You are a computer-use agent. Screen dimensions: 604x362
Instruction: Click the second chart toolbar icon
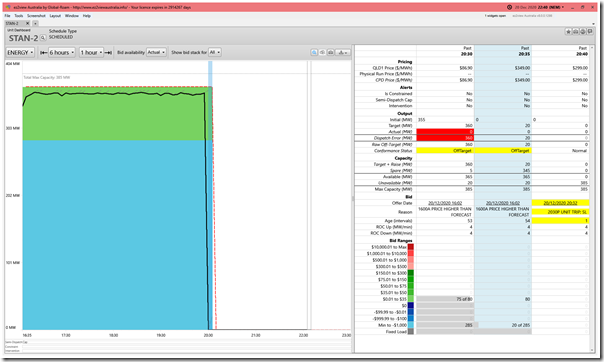pos(322,52)
